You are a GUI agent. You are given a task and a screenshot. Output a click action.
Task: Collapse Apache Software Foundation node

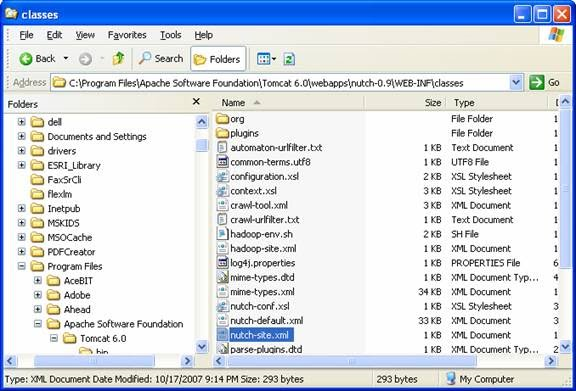(x=38, y=324)
